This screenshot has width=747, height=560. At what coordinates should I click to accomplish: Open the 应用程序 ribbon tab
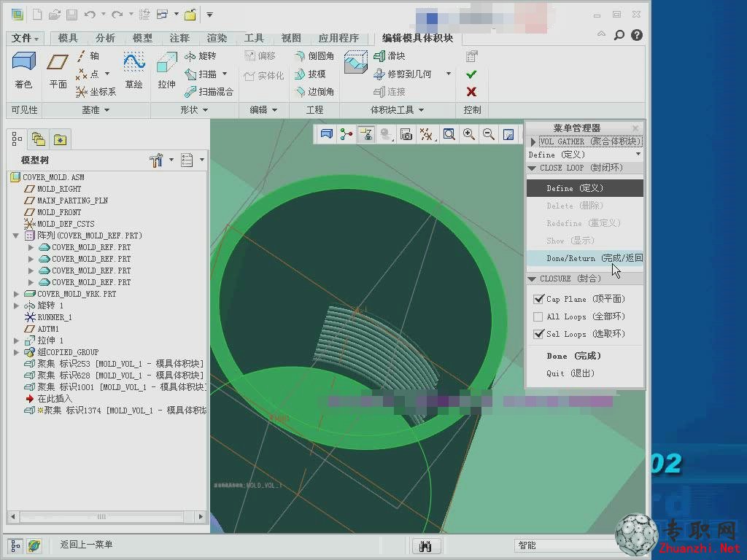(x=338, y=38)
